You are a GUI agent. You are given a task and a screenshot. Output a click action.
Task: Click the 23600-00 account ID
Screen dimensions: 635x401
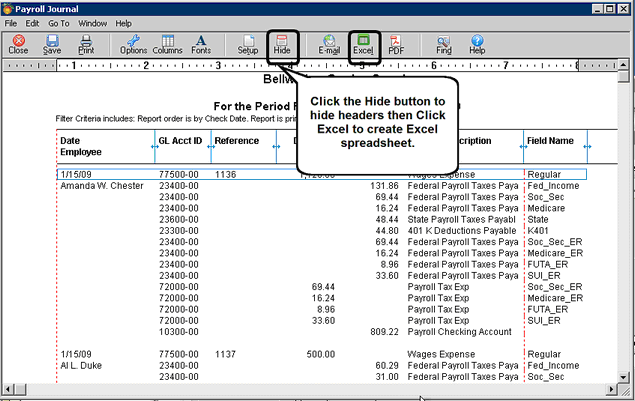pos(179,220)
